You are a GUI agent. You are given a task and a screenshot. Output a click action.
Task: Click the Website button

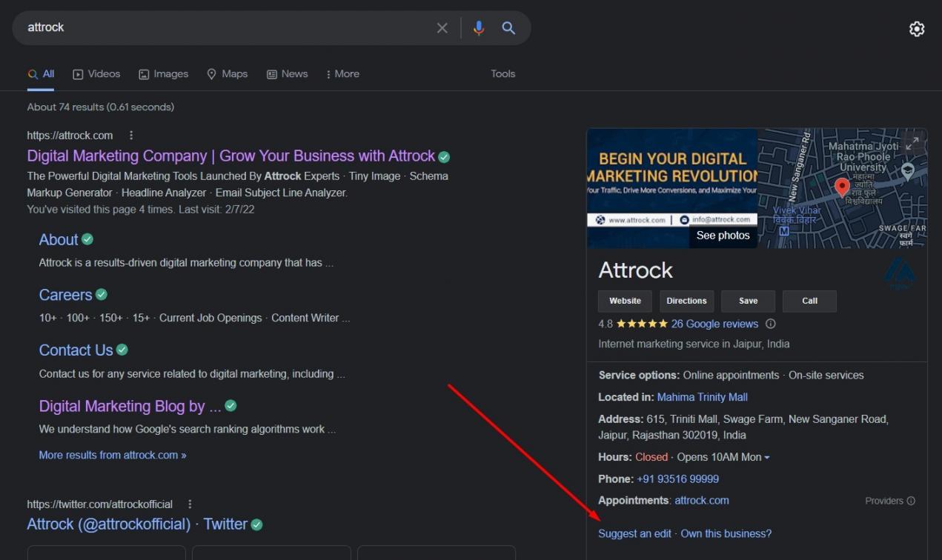tap(625, 301)
